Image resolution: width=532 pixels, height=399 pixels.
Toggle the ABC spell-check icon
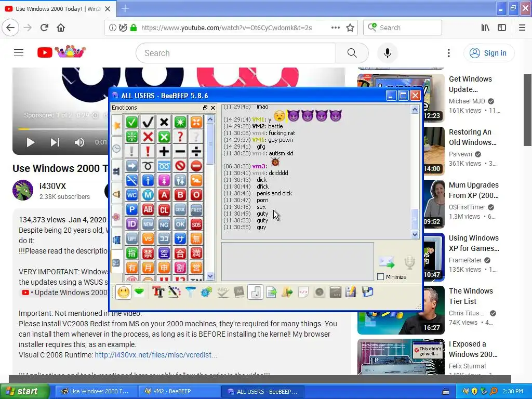223,292
